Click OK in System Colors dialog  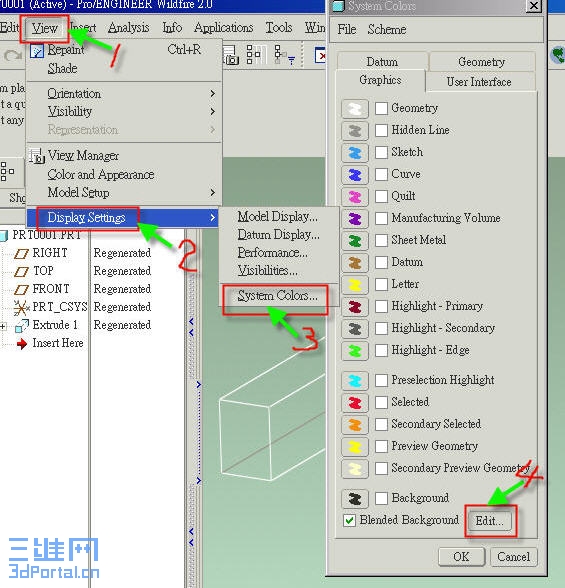click(461, 556)
